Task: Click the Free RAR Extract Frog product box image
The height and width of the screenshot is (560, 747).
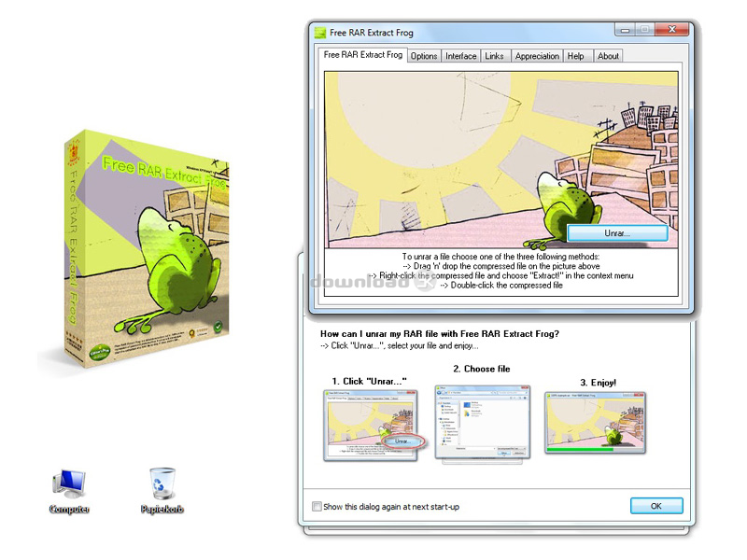Action: 147,248
